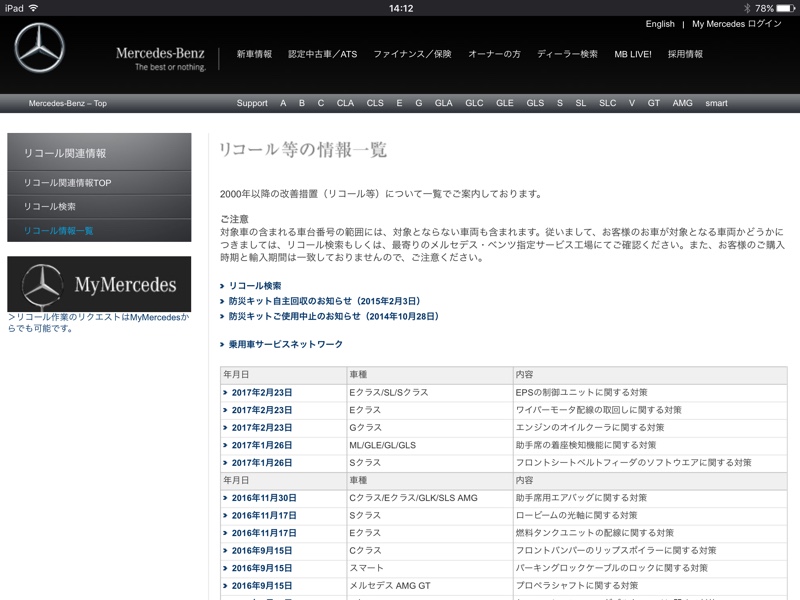Click the Mercedes-Benz star logo
This screenshot has height=600, width=800.
tap(39, 48)
